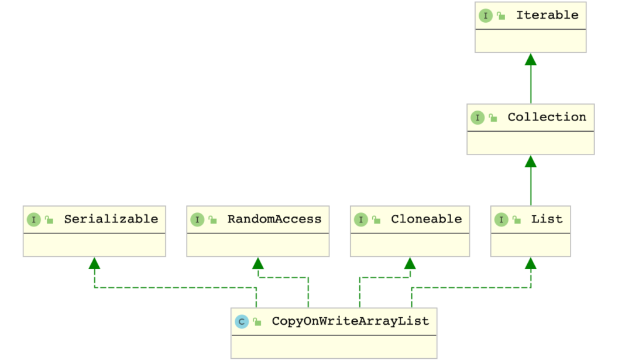Click the interface icon on Iterable node
The image size is (632, 364).
[485, 16]
